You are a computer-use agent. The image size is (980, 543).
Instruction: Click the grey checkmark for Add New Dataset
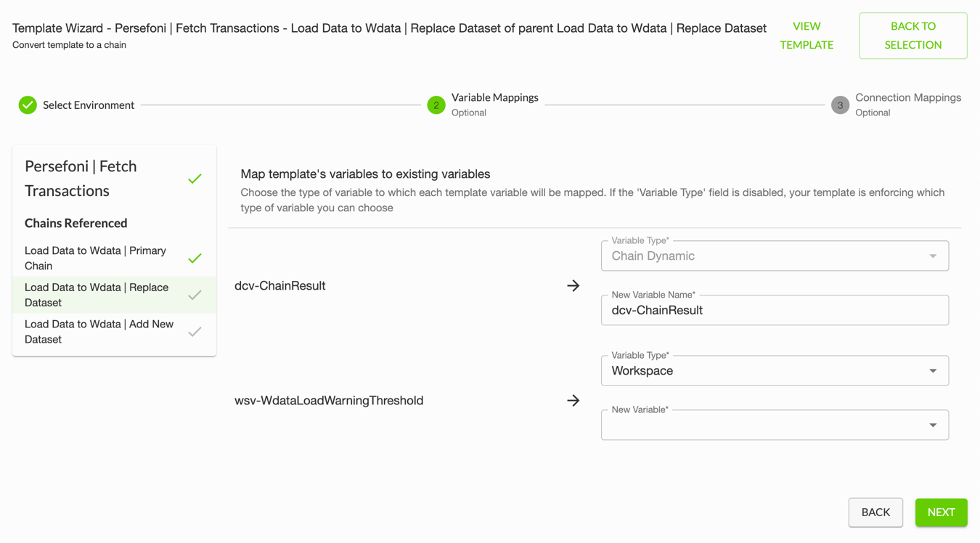(x=195, y=332)
